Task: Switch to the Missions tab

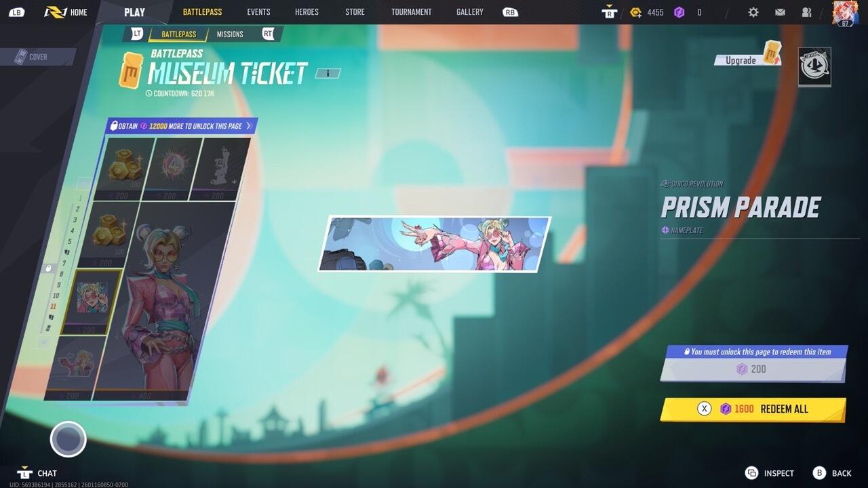Action: pos(230,34)
